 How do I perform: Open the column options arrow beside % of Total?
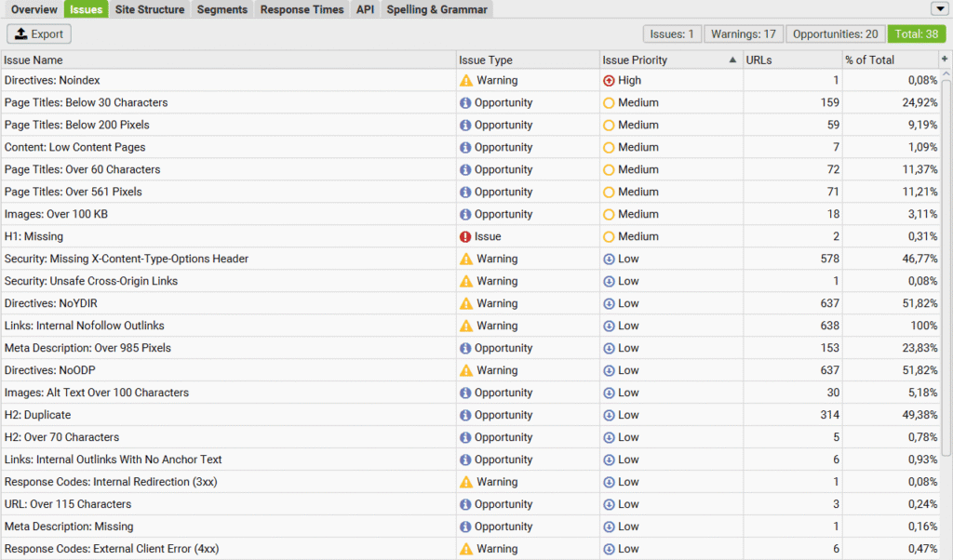(x=944, y=59)
